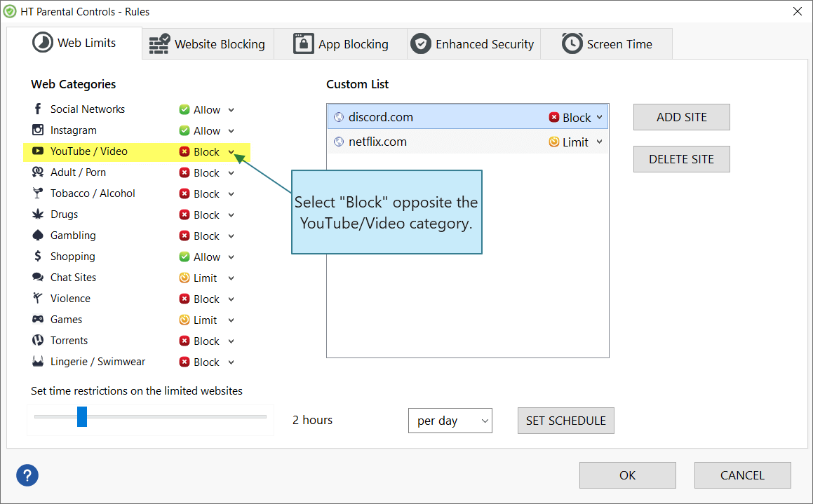Click the red Block icon for Torrents

(184, 341)
